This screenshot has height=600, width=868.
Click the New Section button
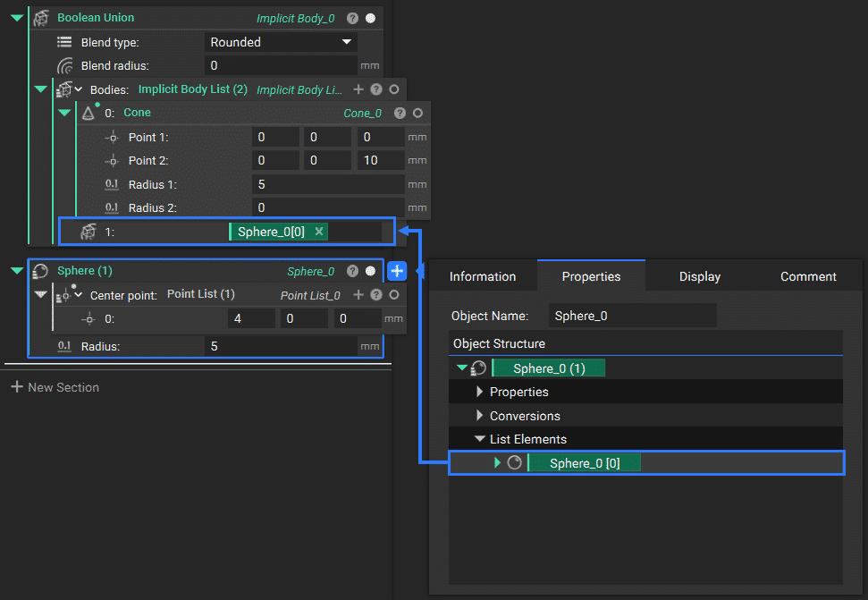tap(55, 387)
